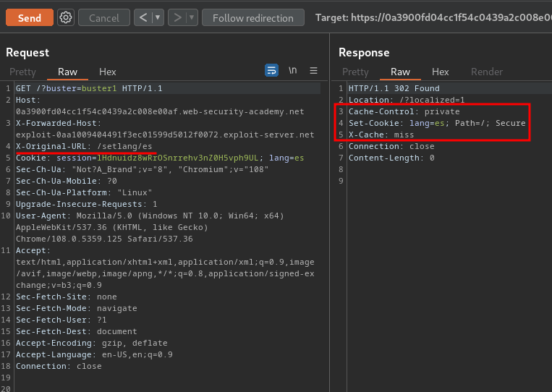Screen dimensions: 552x392
Task: Click Accept-Language: en-US header line
Action: click(x=94, y=354)
